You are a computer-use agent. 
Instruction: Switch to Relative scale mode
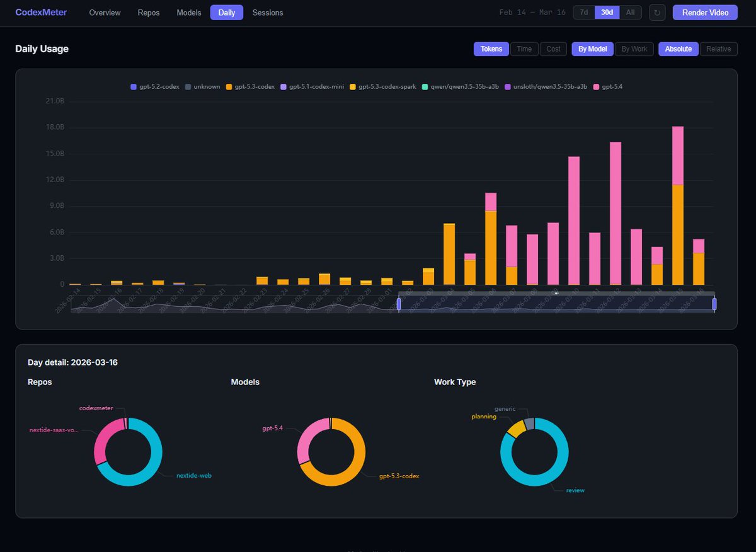click(719, 49)
